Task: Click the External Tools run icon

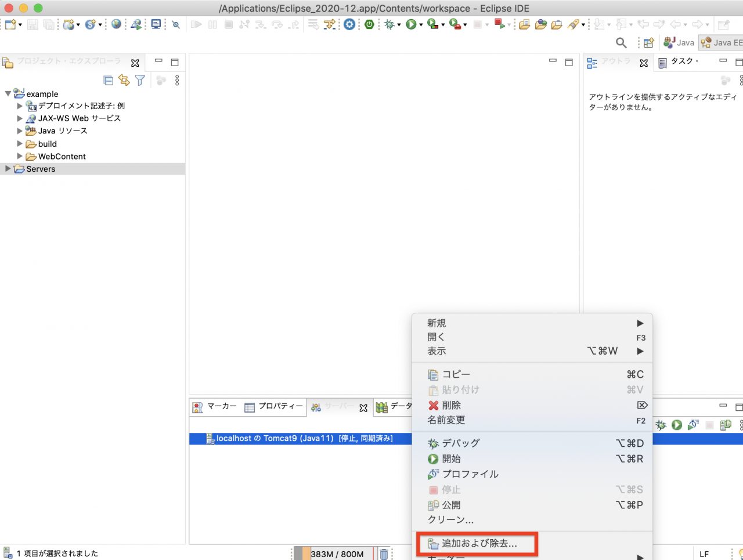Action: (456, 24)
